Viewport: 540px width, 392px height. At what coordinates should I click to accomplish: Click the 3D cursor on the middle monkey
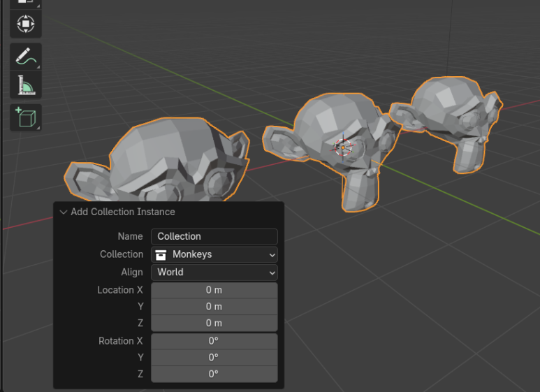343,147
